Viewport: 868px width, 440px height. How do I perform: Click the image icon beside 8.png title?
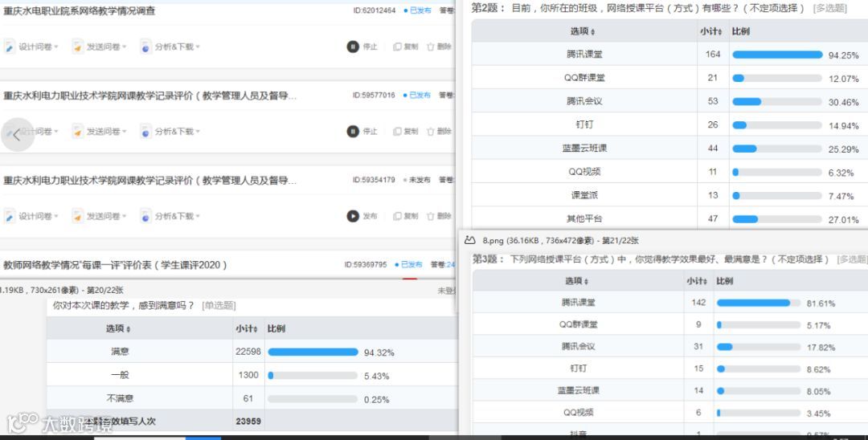point(470,240)
